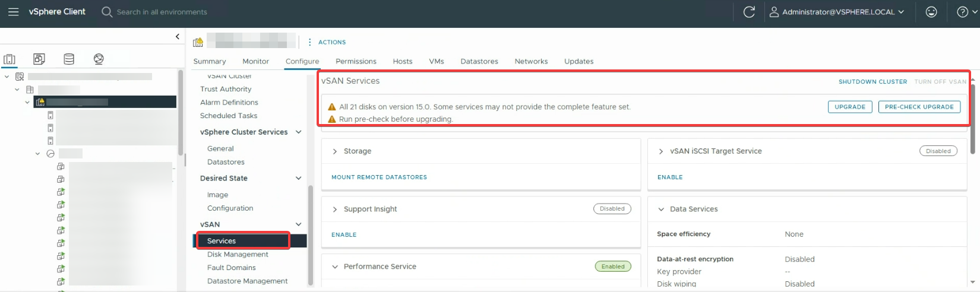Click the three-dot icon beside ACTIONS
The width and height of the screenshot is (980, 292).
click(x=309, y=42)
